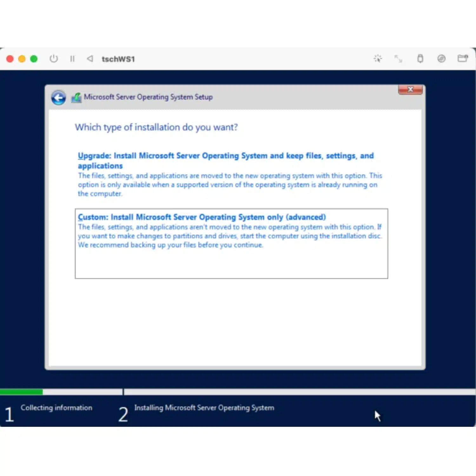Image resolution: width=476 pixels, height=476 pixels.
Task: Click 'Installing Microsoft Server Operating System' step
Action: click(x=204, y=408)
